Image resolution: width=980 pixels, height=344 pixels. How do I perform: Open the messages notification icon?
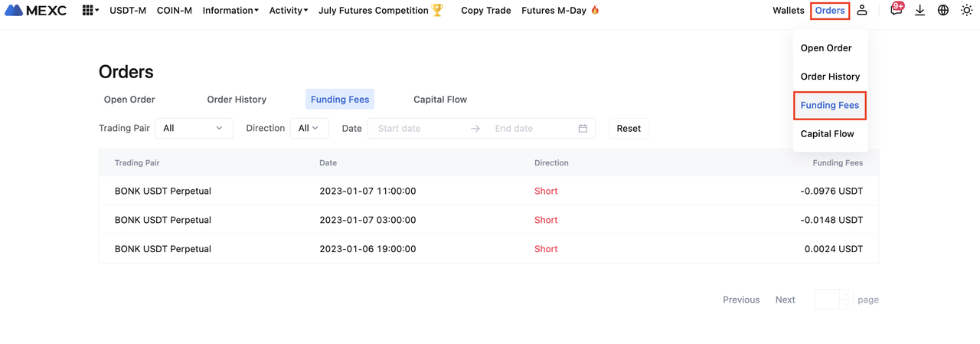(896, 10)
